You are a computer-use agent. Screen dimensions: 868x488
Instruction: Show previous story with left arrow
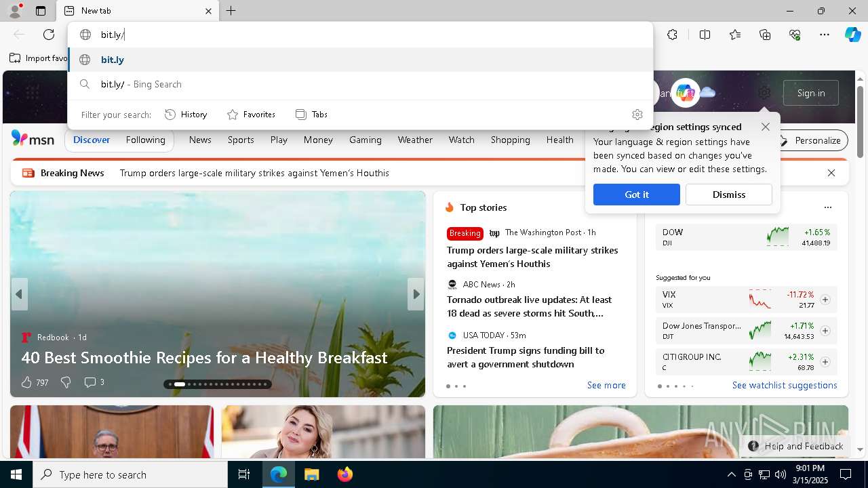[x=19, y=294]
